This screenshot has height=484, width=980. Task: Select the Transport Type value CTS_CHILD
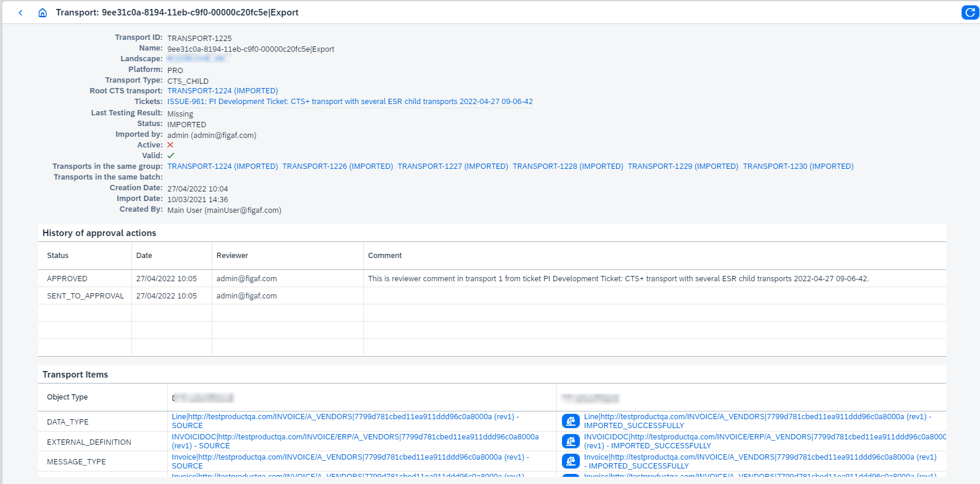(188, 81)
